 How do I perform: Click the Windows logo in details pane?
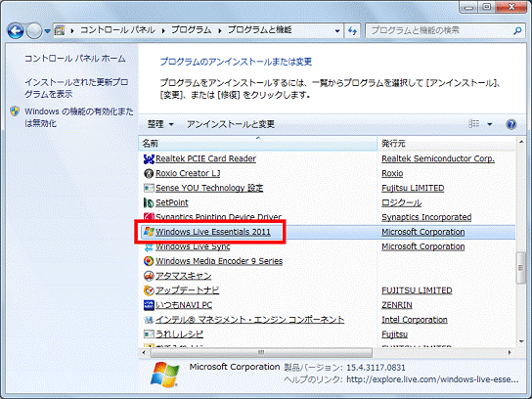coord(165,375)
